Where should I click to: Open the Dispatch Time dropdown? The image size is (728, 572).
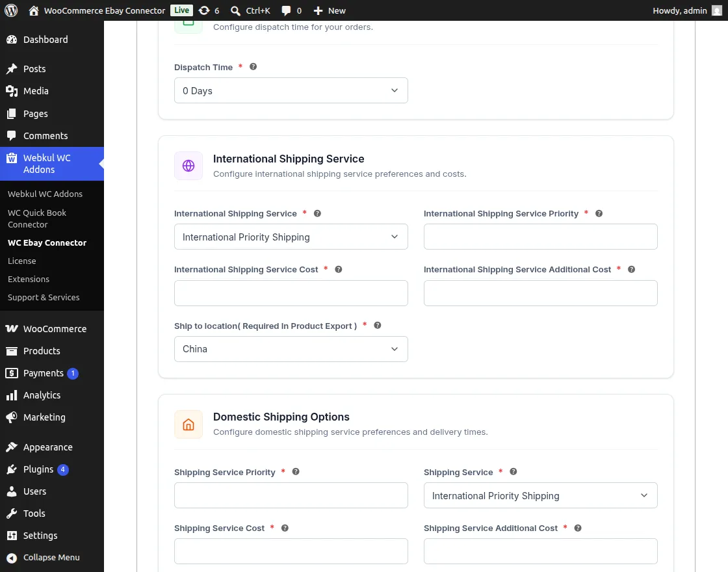point(291,90)
